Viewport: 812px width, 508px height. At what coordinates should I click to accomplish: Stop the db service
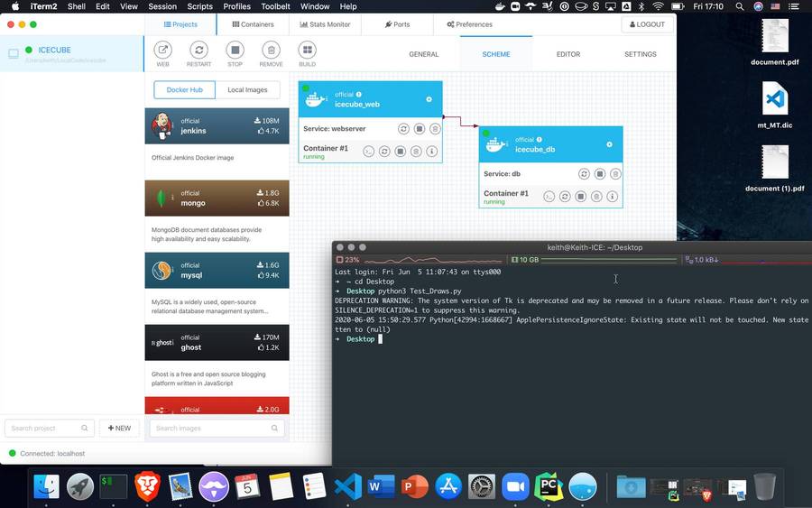(x=599, y=174)
